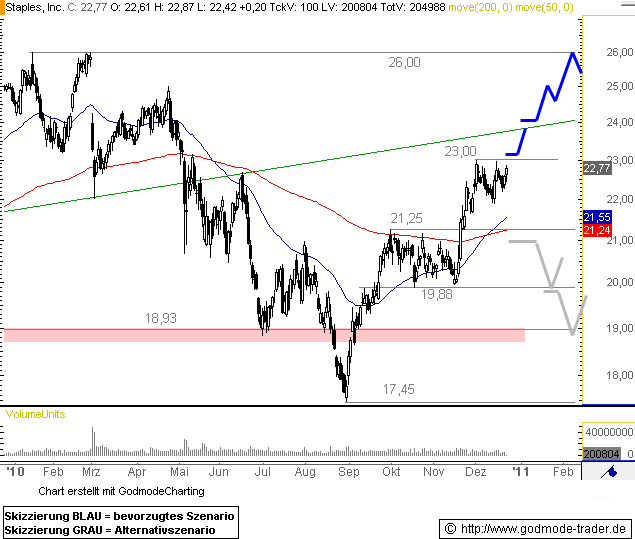
Task: Click the Mai label on the time axis
Action: pyautogui.click(x=179, y=472)
